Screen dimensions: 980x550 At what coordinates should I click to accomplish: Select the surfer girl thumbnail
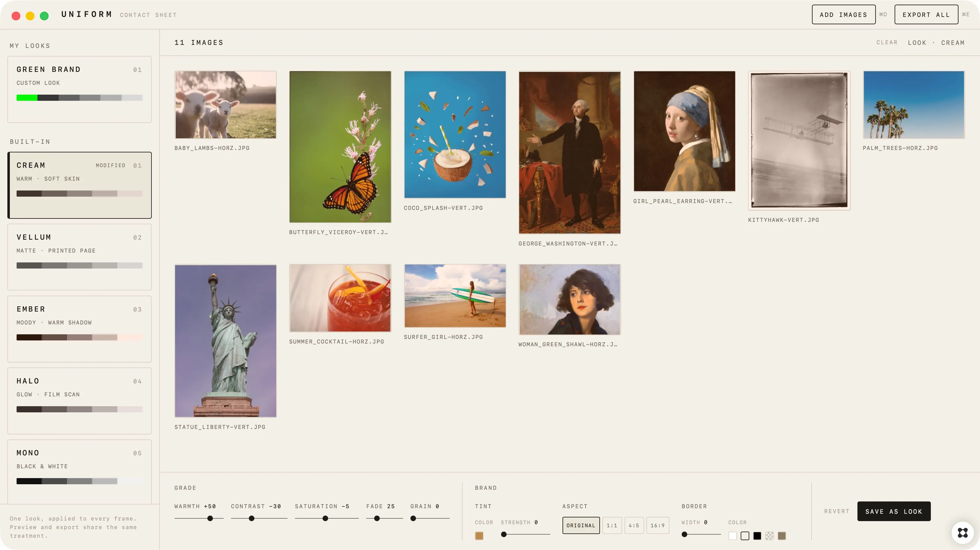click(455, 296)
